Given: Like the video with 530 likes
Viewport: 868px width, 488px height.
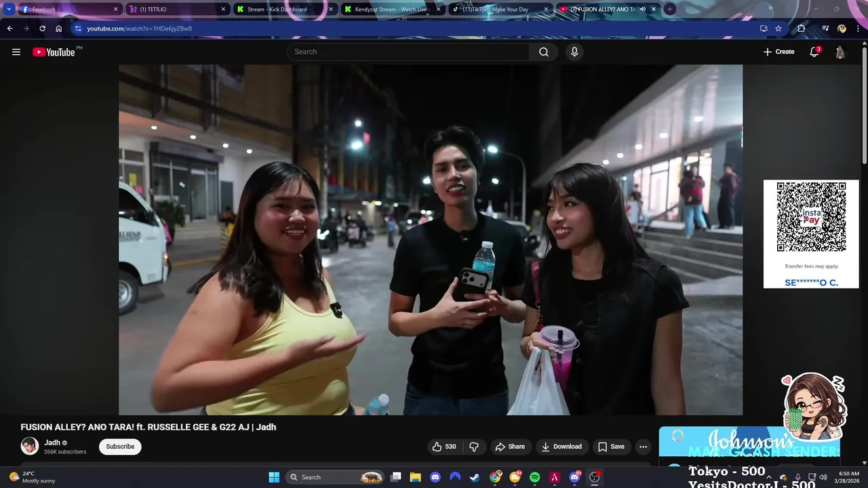Looking at the screenshot, I should (x=444, y=447).
